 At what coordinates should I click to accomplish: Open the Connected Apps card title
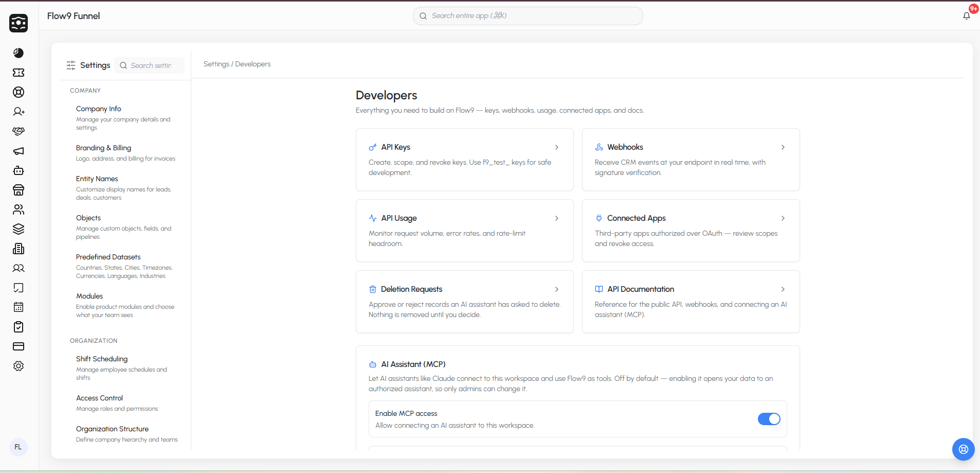(637, 218)
